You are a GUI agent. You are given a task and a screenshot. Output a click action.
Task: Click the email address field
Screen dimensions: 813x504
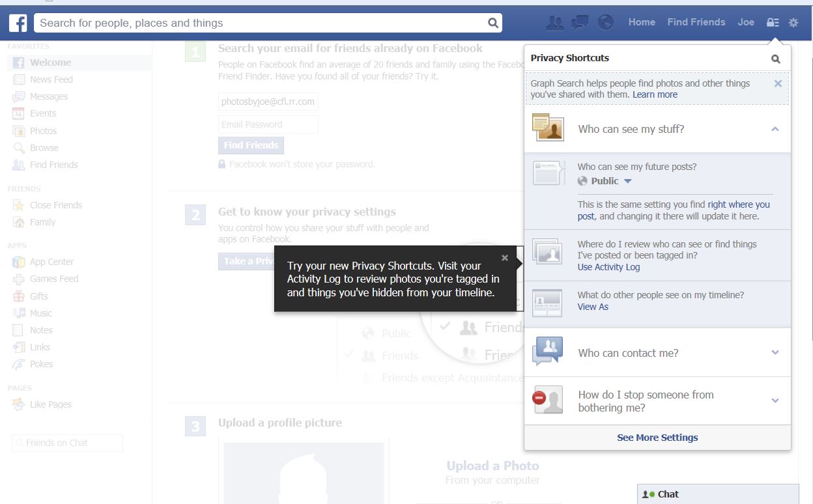268,102
